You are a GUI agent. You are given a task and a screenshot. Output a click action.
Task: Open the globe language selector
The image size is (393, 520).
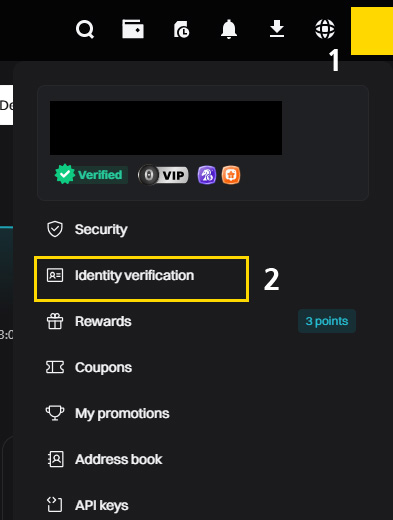point(325,29)
